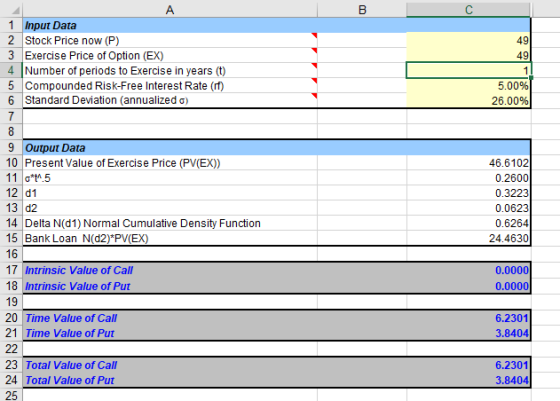The image size is (560, 401).
Task: Click comment indicator on Stock Price row
Action: pos(315,35)
